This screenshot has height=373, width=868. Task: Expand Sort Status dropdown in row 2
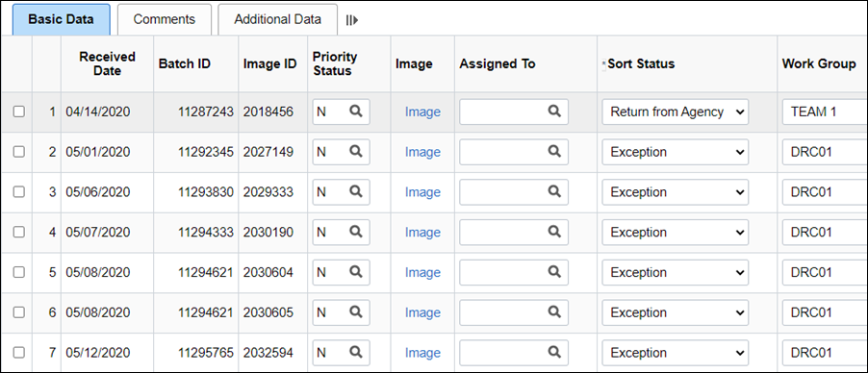[x=675, y=152]
